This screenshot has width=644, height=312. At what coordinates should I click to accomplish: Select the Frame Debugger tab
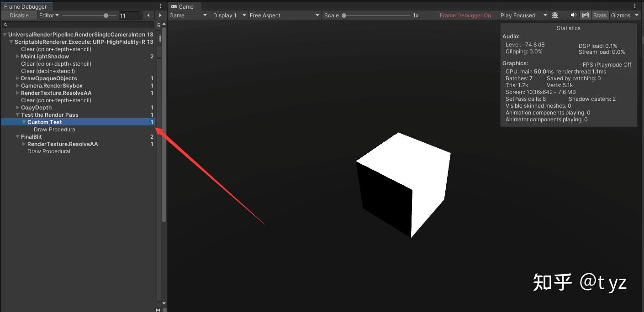click(26, 6)
